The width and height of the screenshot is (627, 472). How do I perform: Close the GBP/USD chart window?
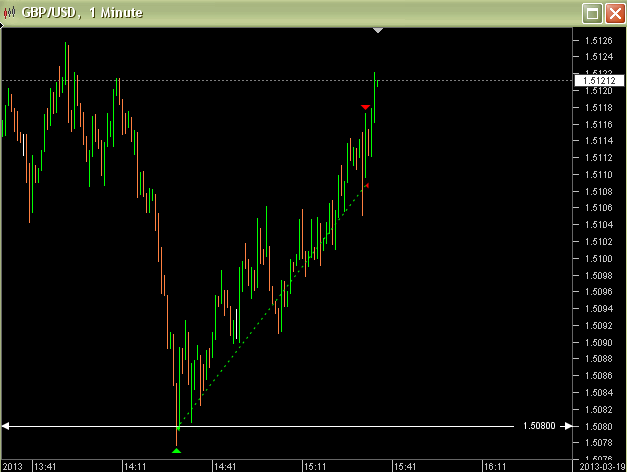pos(615,14)
